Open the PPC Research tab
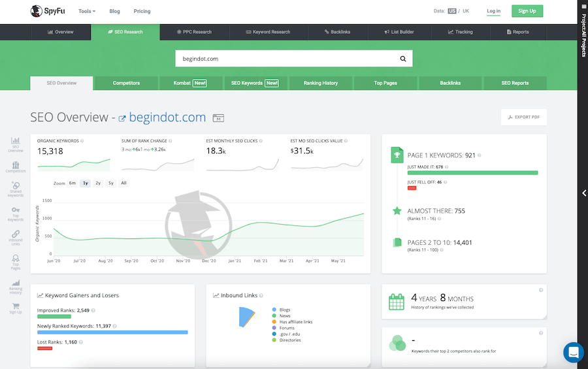The height and width of the screenshot is (369, 588). pyautogui.click(x=194, y=32)
